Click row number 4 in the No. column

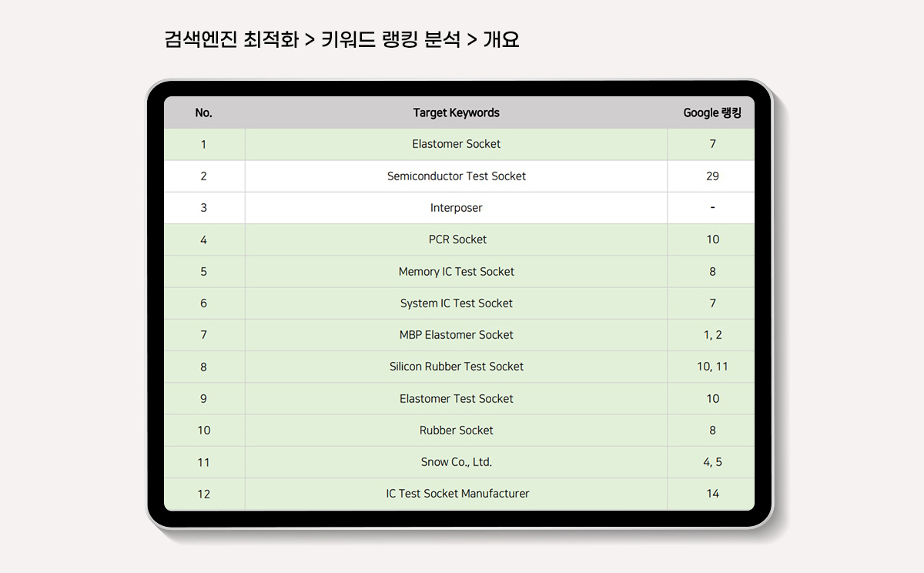[x=203, y=240]
